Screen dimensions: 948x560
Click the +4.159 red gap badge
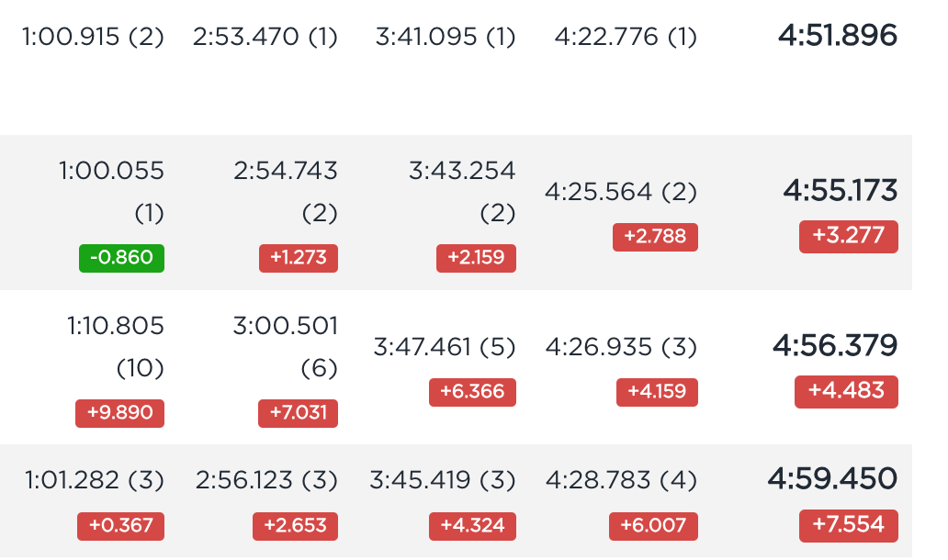point(657,392)
